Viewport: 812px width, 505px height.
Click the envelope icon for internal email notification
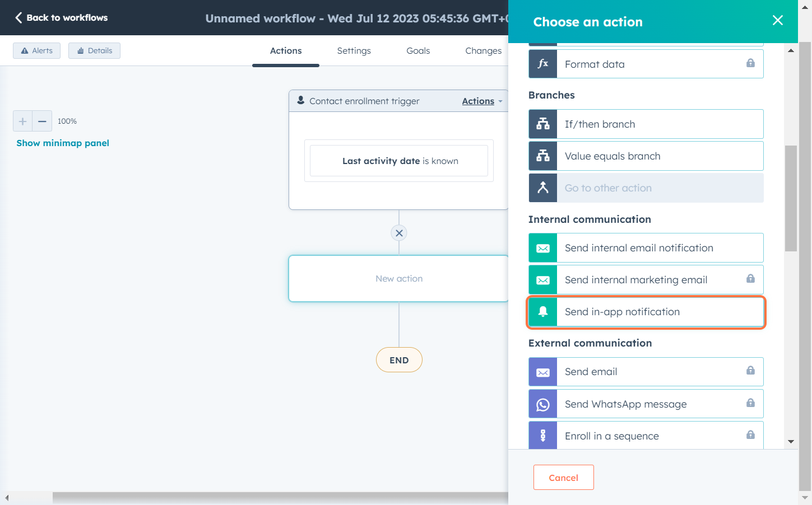coord(542,248)
